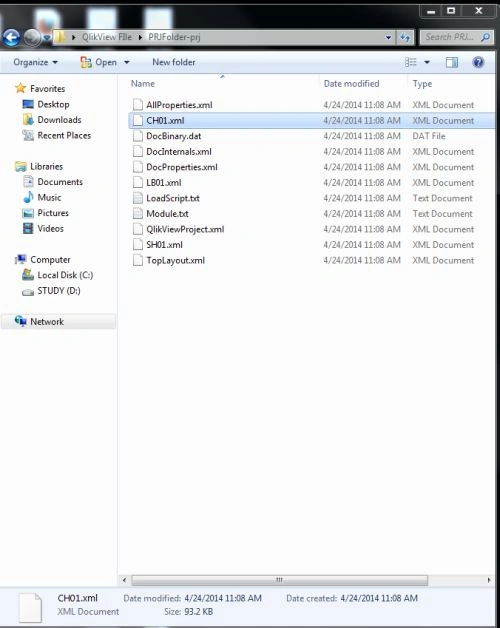Click the AllProperties.xml file name
500x628 pixels.
(179, 105)
